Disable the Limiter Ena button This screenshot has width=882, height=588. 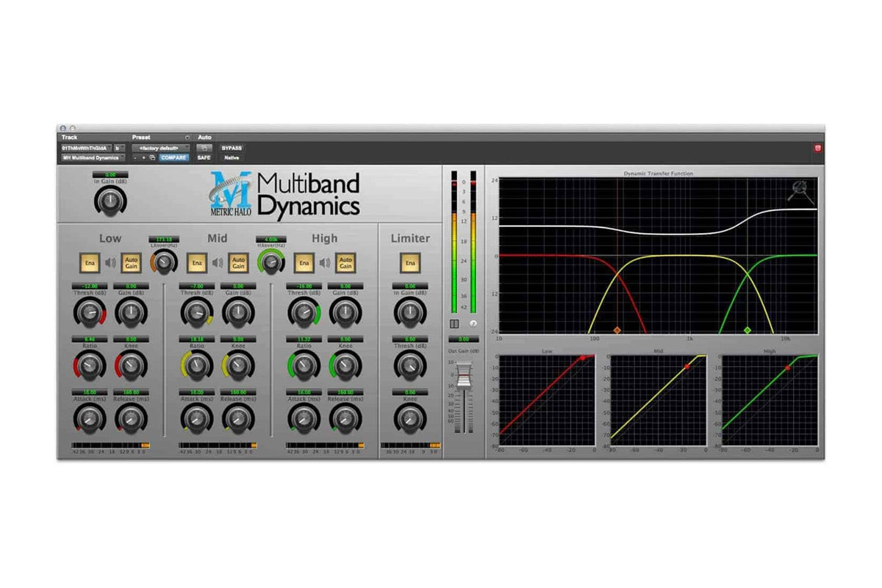[x=410, y=262]
